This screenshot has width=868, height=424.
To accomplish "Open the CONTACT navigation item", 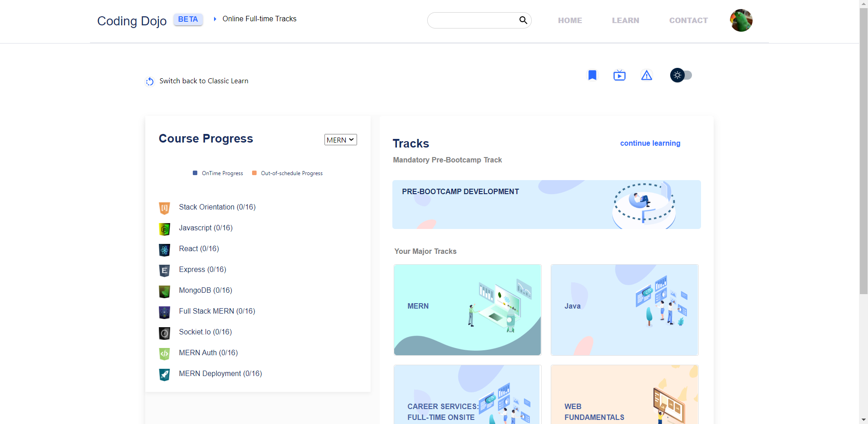I will pos(688,20).
